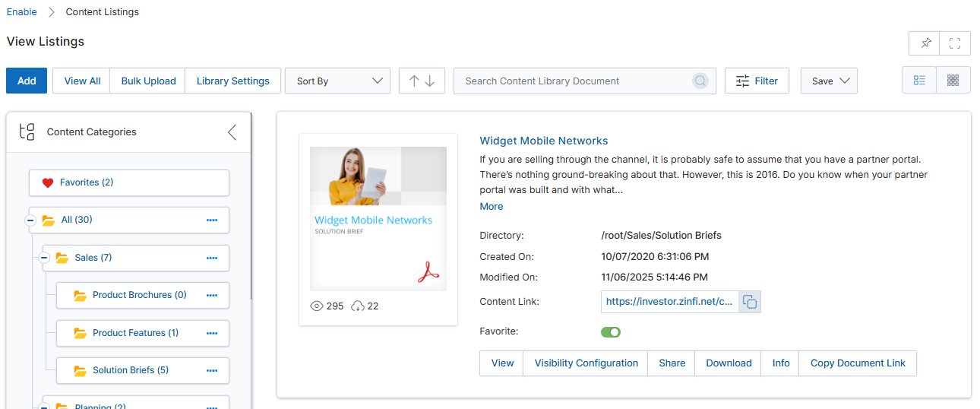Open options menu for Product Brochures
The image size is (980, 409).
212,295
